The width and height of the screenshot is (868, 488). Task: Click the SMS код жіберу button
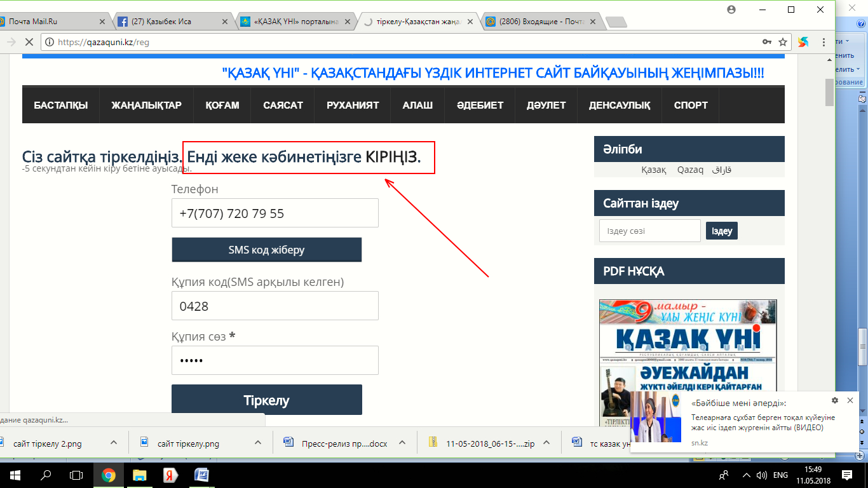(267, 250)
